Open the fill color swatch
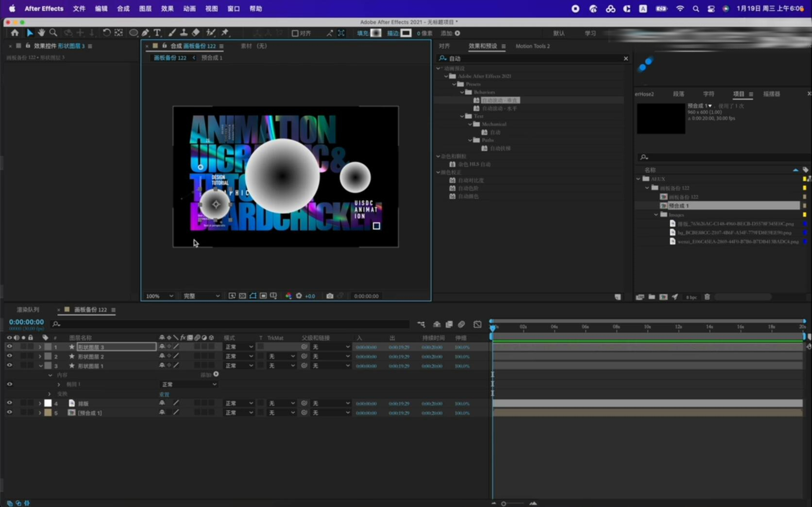Screen dimensions: 812x507 point(376,33)
